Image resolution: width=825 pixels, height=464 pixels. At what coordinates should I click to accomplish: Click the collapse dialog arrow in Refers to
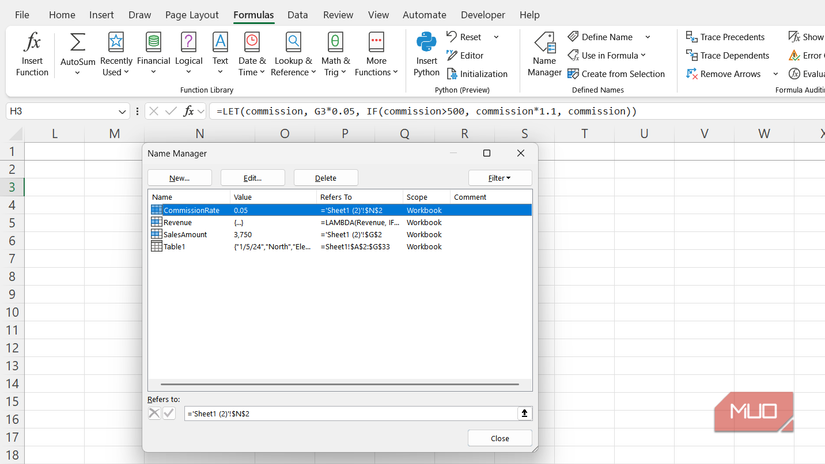coord(524,413)
